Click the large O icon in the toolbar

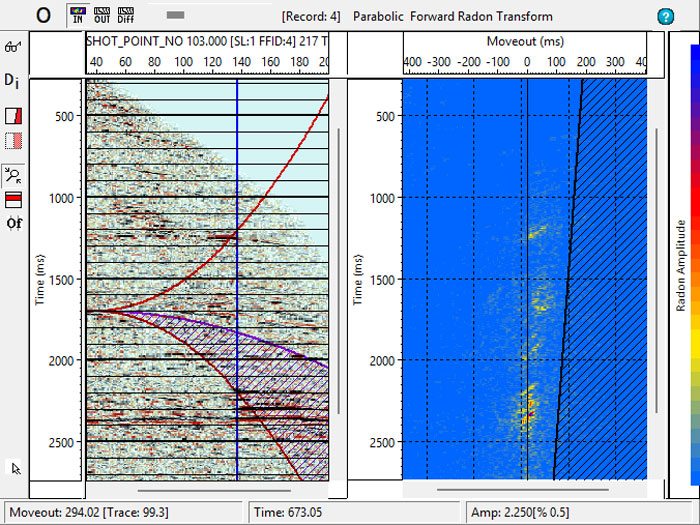pyautogui.click(x=43, y=15)
